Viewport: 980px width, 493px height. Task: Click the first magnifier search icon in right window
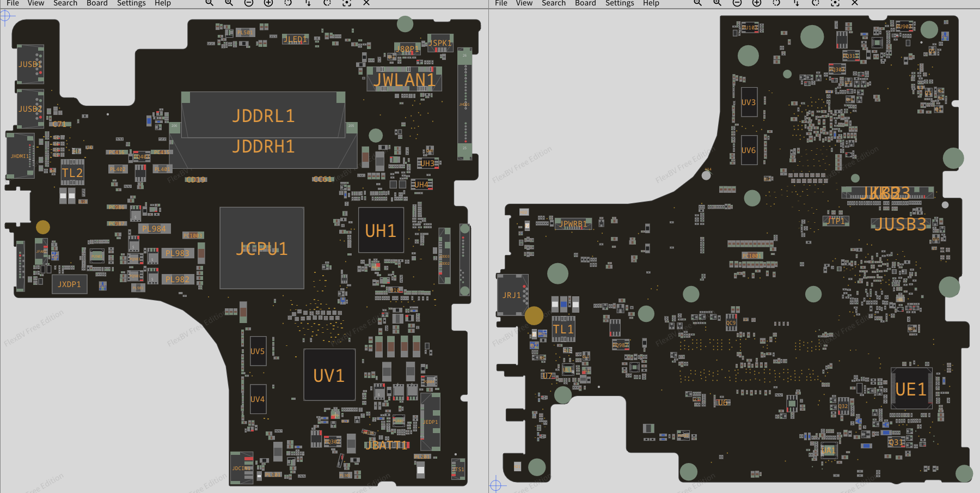point(697,3)
